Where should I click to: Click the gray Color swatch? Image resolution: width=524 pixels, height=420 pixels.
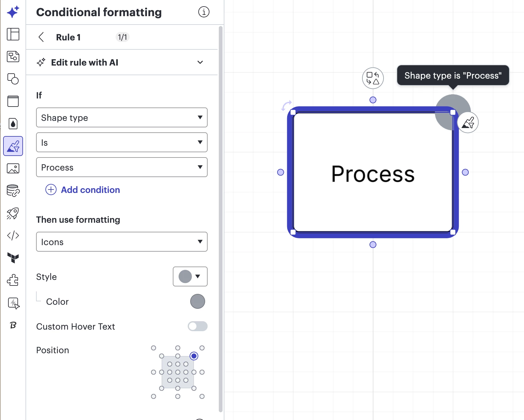(x=197, y=301)
